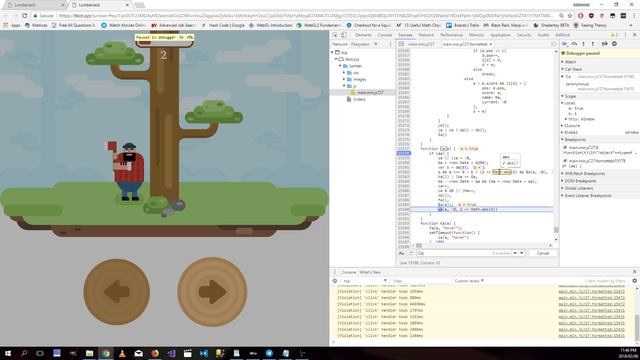Screen dimensions: 640x360
Task: Toggle the match case Aa search option
Action: point(401,253)
